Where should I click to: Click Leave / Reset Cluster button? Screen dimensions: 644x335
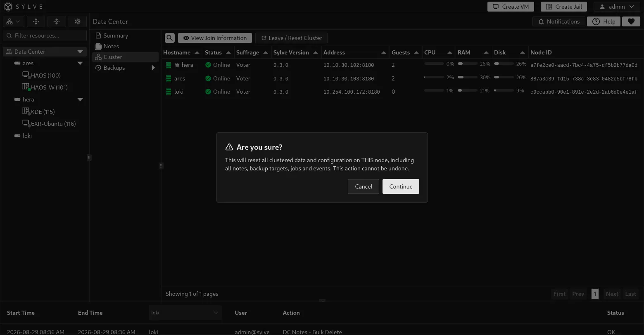(291, 38)
